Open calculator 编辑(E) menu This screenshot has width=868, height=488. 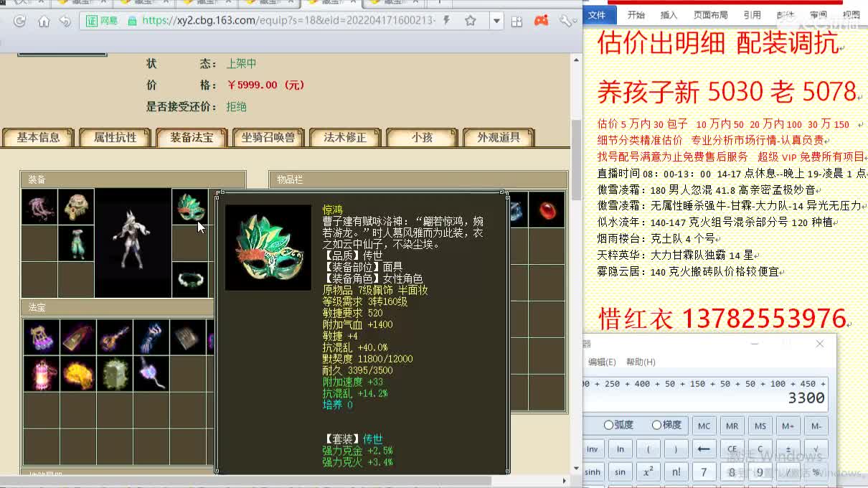[602, 362]
